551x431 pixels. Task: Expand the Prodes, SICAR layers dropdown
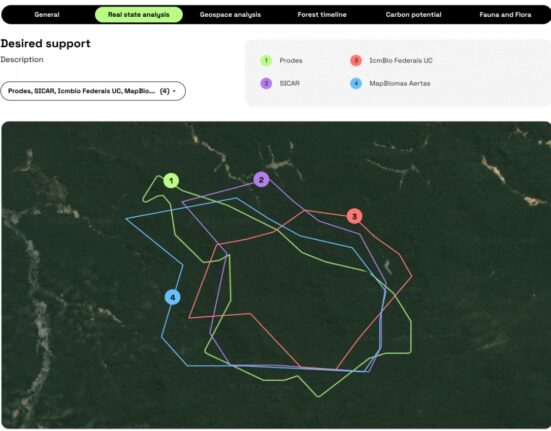pos(93,91)
